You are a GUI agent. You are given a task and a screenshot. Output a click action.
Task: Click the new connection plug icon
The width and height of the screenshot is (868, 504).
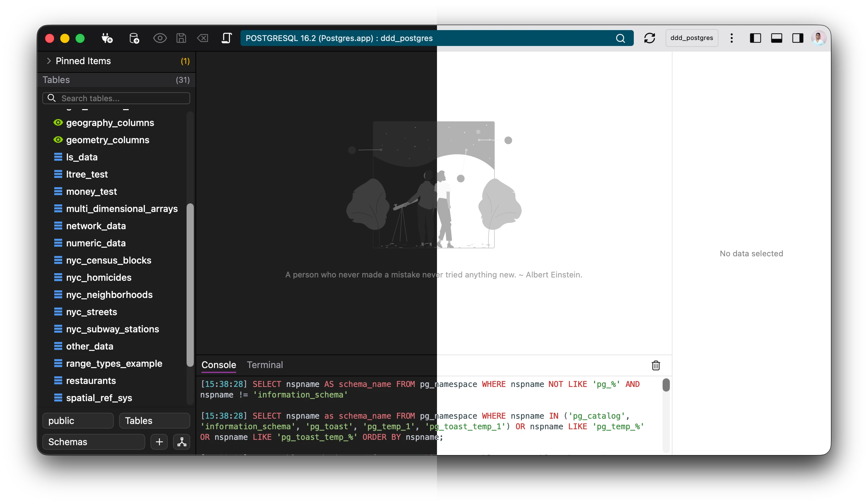[107, 38]
